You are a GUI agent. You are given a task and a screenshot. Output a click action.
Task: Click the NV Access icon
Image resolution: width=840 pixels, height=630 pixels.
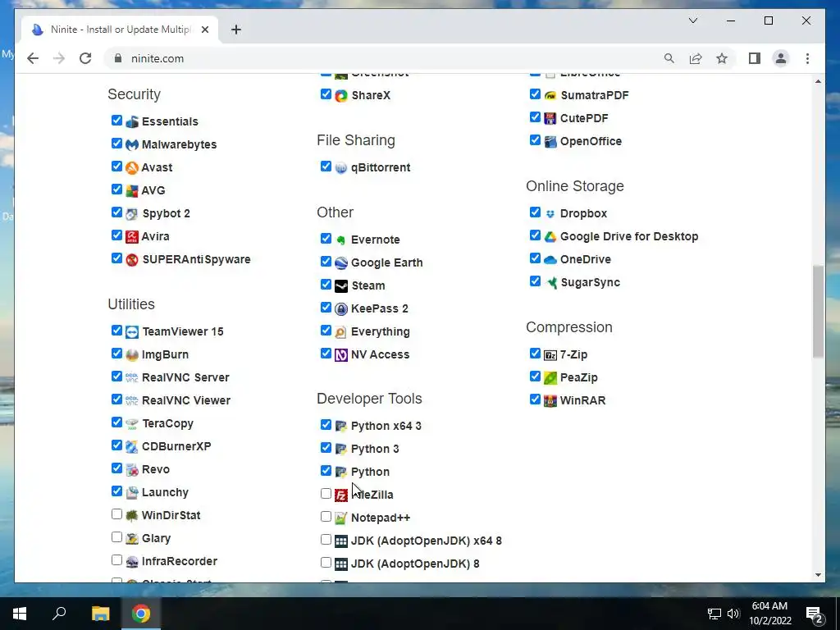(341, 355)
